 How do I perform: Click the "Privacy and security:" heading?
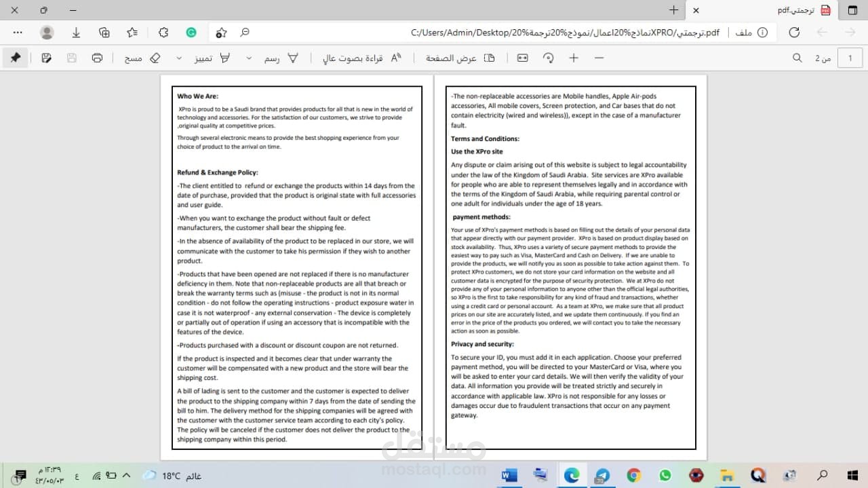click(482, 344)
